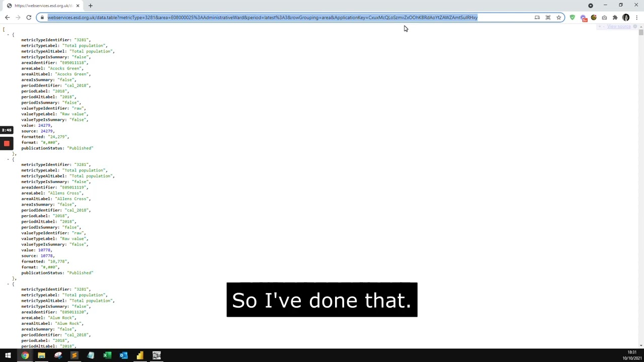Click the send to devices icon
Image resolution: width=644 pixels, height=362 pixels.
537,18
